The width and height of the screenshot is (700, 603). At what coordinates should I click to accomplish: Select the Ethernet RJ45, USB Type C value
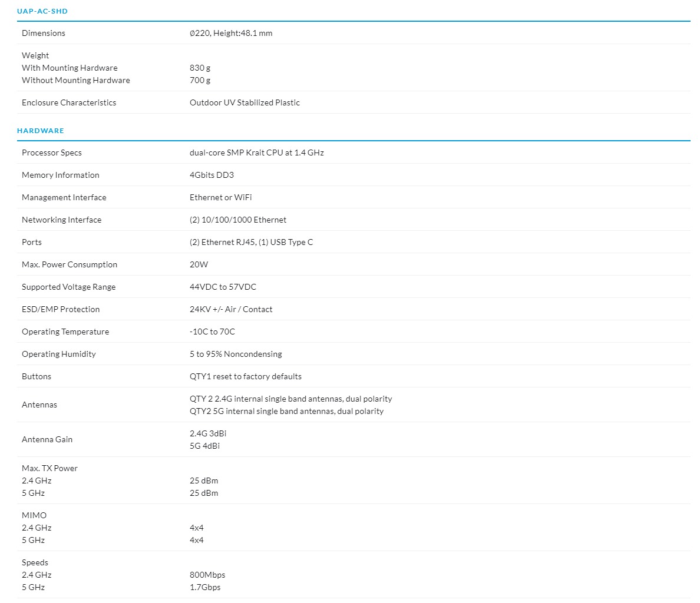[x=252, y=242]
